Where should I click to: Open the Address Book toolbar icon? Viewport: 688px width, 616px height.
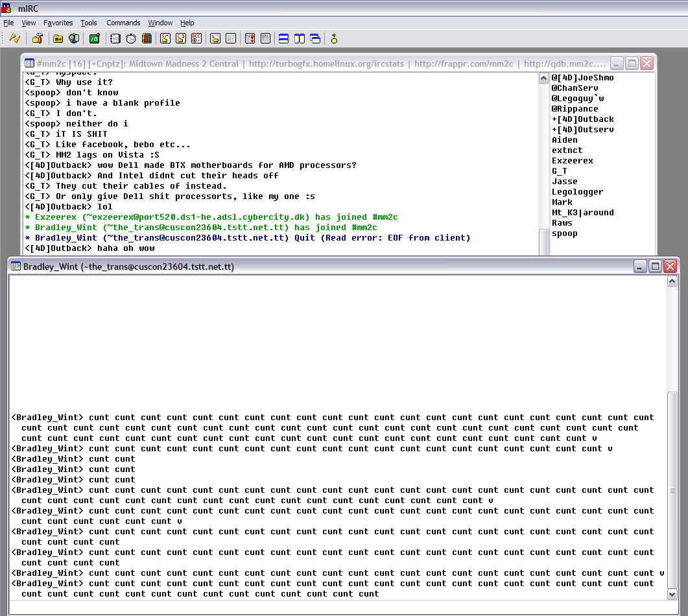[x=115, y=39]
